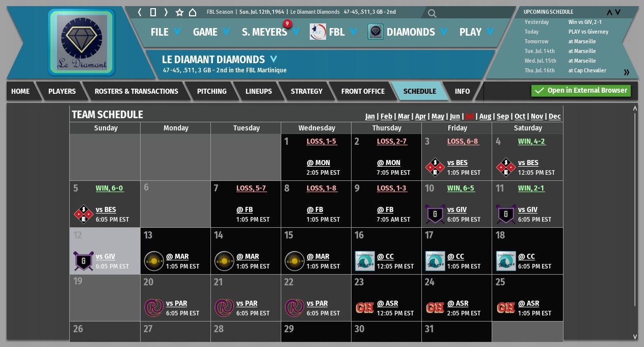The height and width of the screenshot is (347, 644).
Task: Click the CC wave logo on July 18
Action: tap(506, 261)
